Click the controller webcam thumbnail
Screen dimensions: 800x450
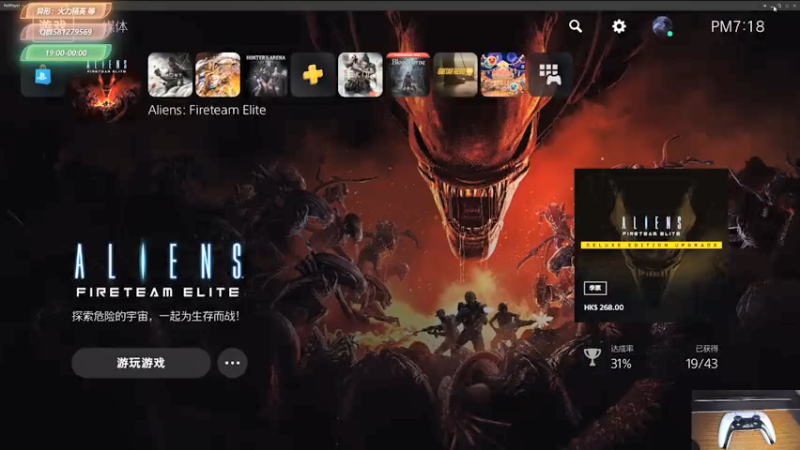(745, 420)
